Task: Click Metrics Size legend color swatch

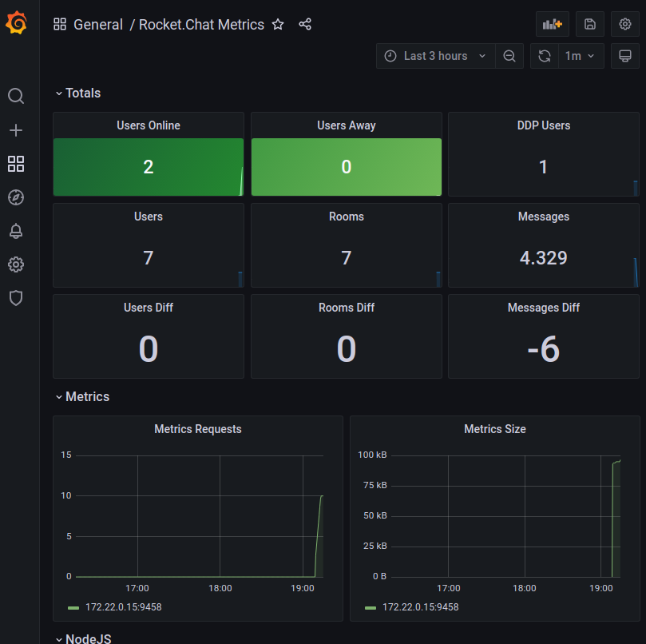Action: tap(371, 608)
